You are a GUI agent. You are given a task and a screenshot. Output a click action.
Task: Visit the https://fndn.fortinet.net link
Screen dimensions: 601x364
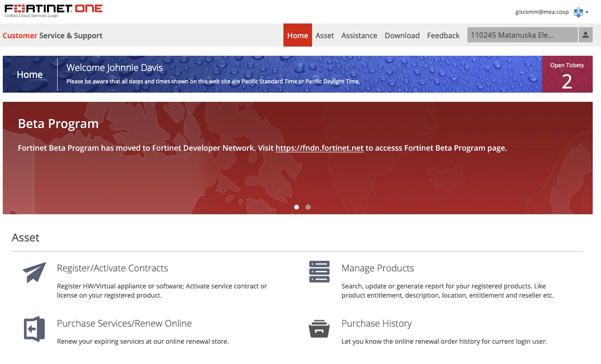[318, 147]
